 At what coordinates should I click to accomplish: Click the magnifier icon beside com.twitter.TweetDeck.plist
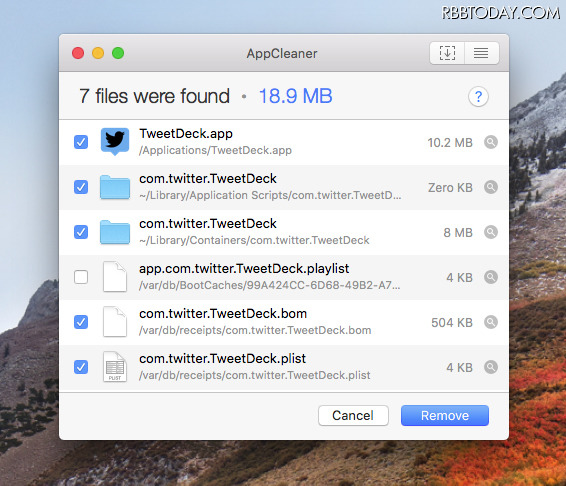(491, 367)
